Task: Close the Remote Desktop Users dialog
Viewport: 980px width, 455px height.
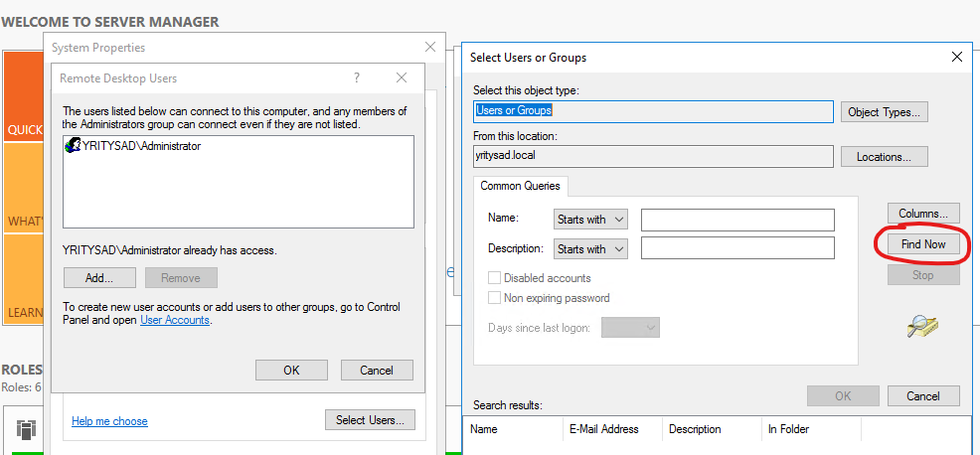Action: tap(402, 77)
